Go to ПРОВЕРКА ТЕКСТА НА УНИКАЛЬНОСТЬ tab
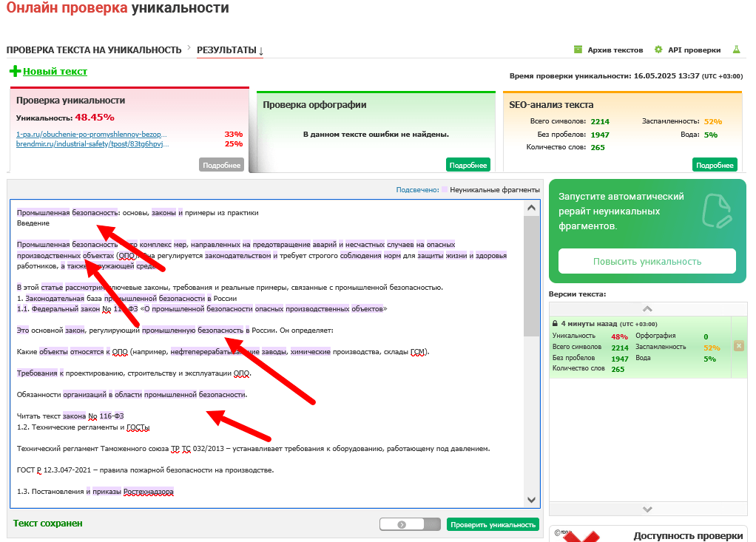The height and width of the screenshot is (542, 756). tap(94, 50)
